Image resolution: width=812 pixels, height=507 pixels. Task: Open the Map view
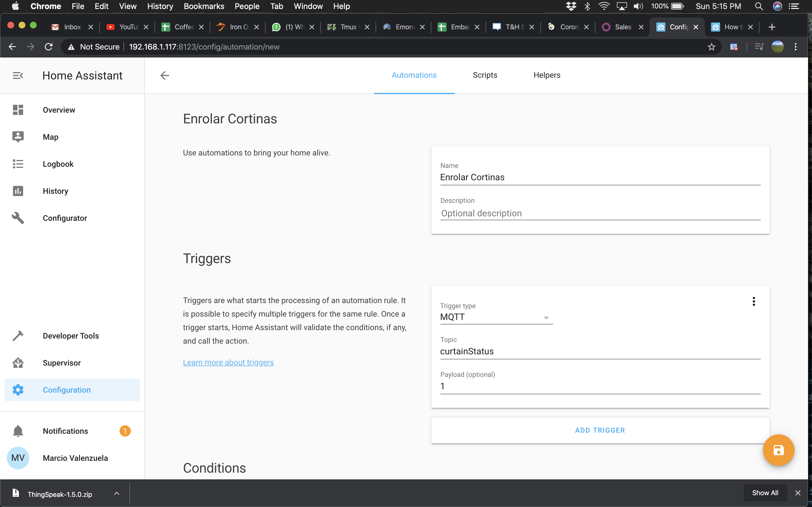point(50,137)
